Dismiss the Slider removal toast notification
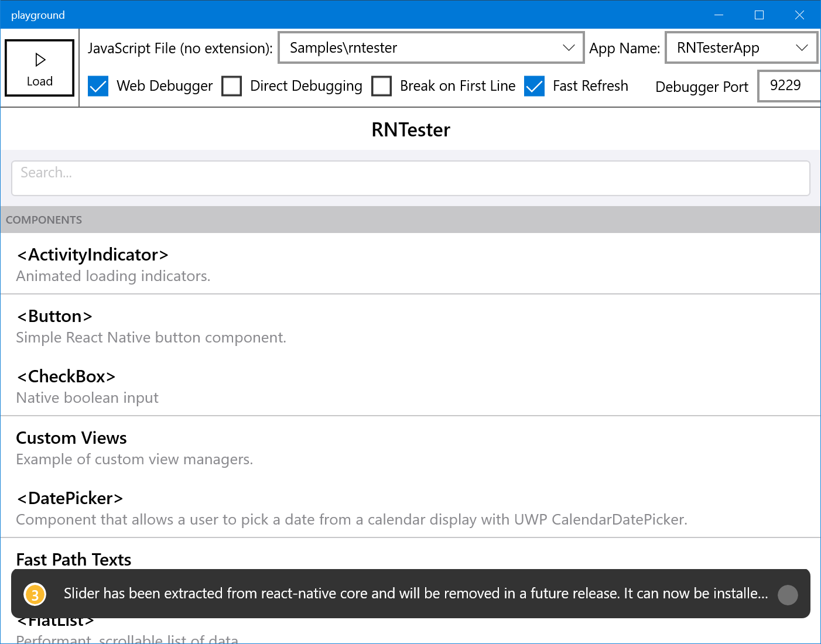The image size is (821, 644). pos(787,594)
